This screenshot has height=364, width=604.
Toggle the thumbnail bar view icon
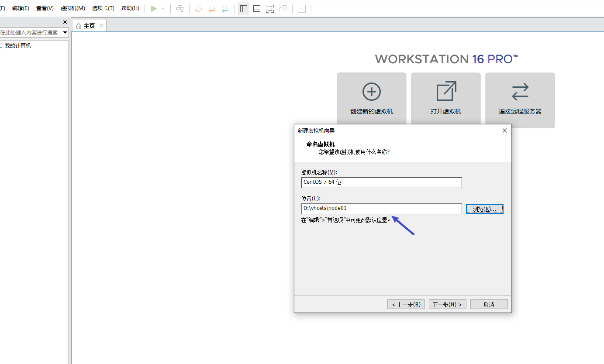(257, 9)
